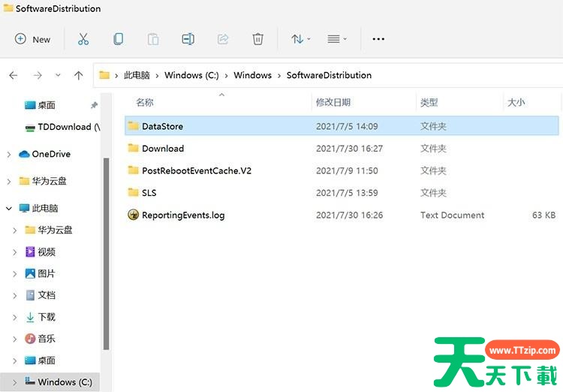Viewport: 563px width, 392px height.
Task: Click the pin icon beside 桌面
Action: (94, 105)
